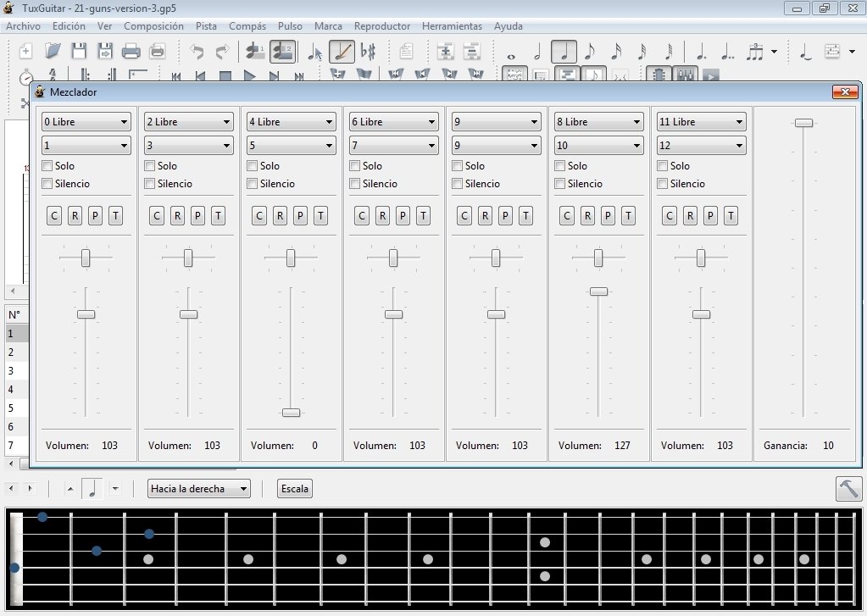Click the P button on the 4 Libre channel
Image resolution: width=867 pixels, height=616 pixels.
(300, 216)
